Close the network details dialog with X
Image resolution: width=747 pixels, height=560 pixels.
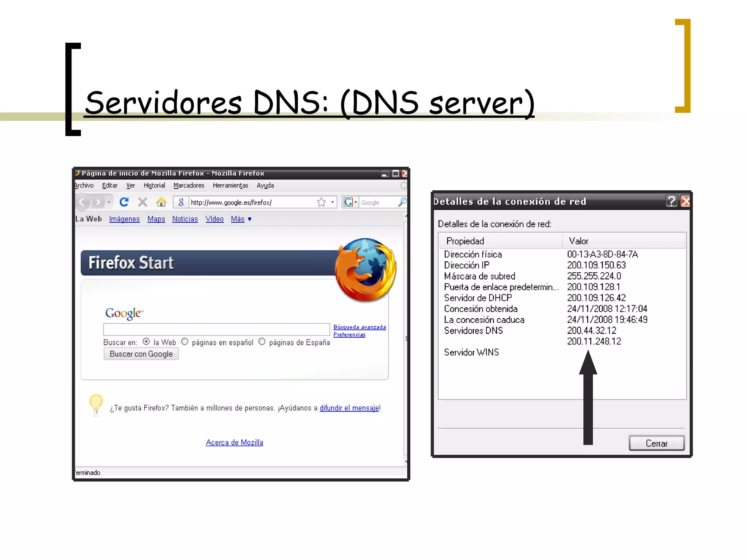(685, 201)
